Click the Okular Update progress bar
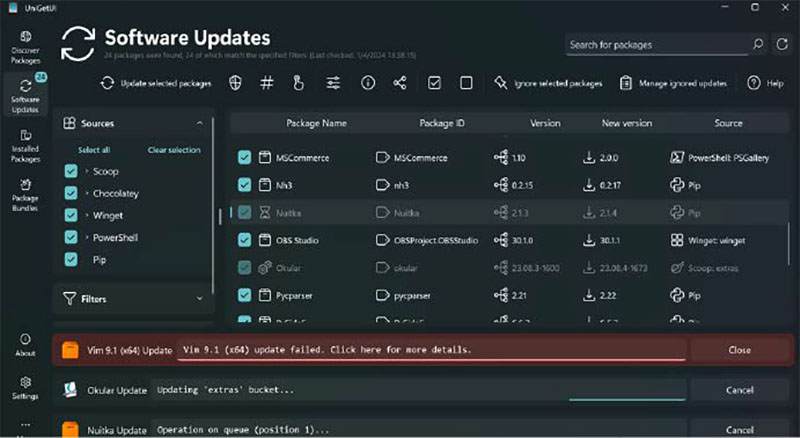This screenshot has height=438, width=800. point(627,400)
